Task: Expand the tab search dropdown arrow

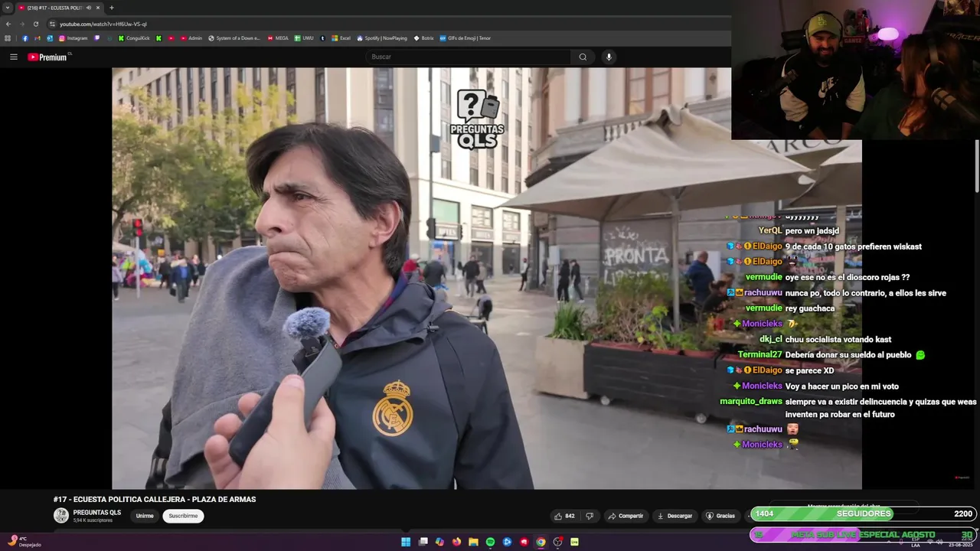Action: [8, 8]
